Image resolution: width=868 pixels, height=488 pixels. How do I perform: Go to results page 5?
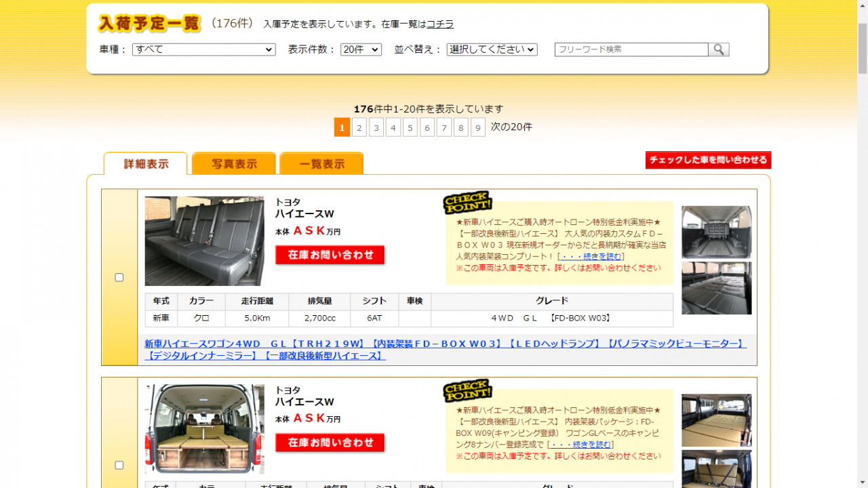[x=410, y=127]
